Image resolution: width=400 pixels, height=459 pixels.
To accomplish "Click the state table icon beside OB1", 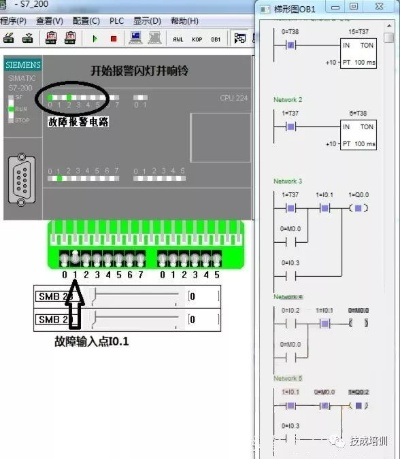I will (240, 38).
